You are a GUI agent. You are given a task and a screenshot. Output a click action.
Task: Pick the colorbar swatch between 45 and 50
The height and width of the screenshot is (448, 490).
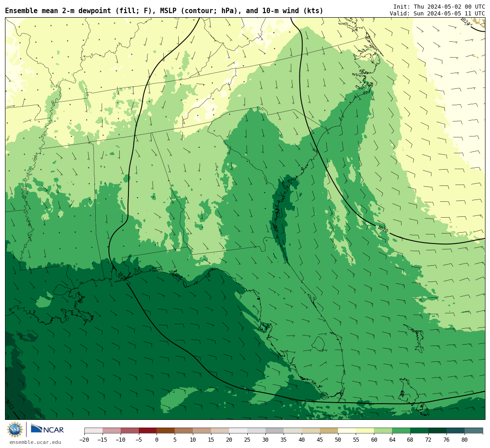click(329, 431)
